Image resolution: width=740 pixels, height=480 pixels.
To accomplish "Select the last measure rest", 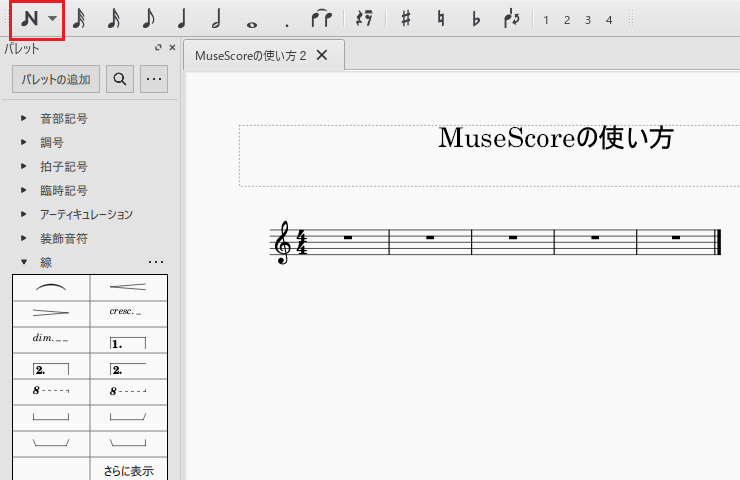I will click(x=676, y=237).
